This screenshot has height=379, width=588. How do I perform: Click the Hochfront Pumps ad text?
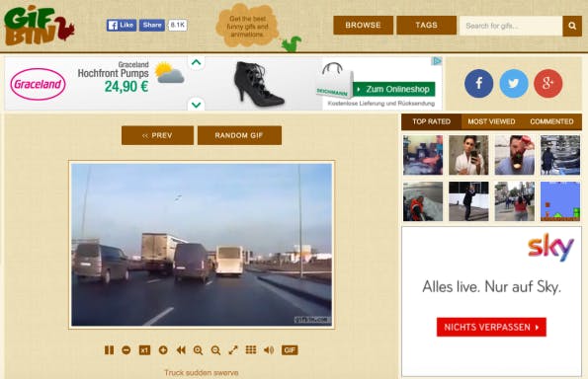(x=113, y=73)
